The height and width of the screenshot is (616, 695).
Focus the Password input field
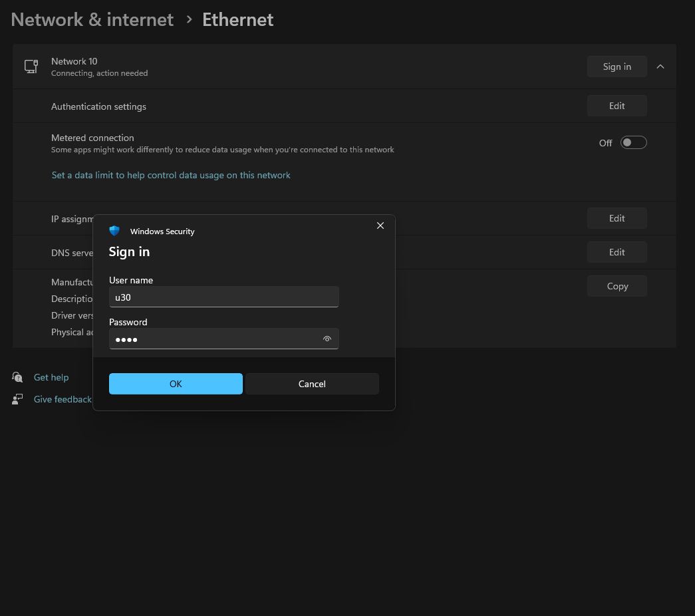pyautogui.click(x=213, y=339)
